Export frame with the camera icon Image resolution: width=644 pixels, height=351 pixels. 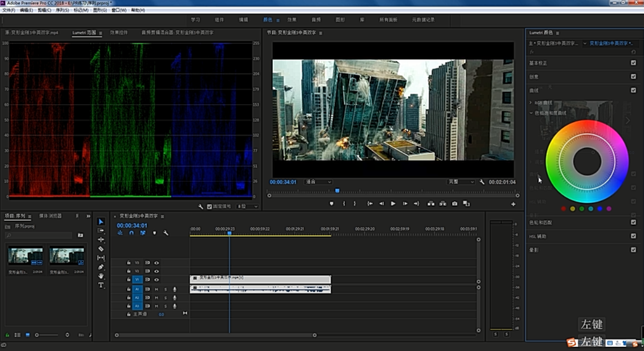point(454,204)
